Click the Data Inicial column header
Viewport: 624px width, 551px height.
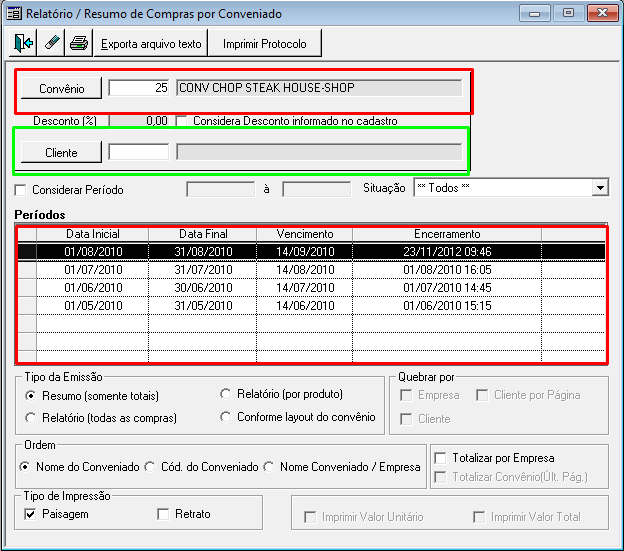tap(92, 234)
